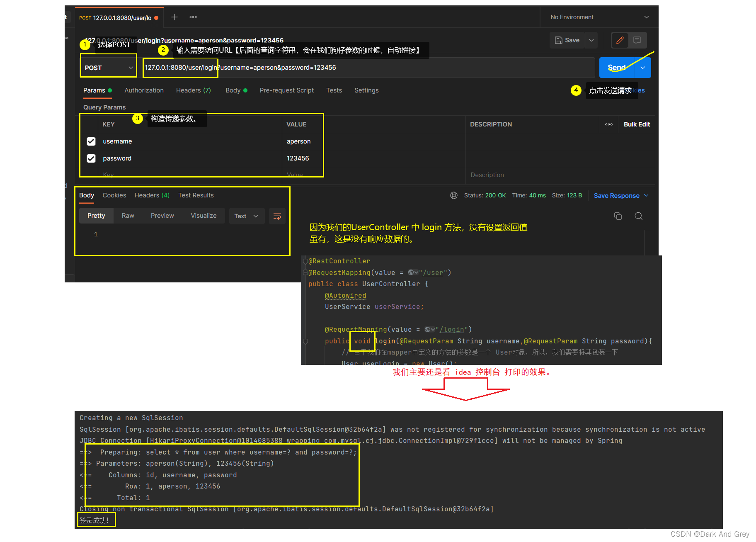Copy the response body with copy icon

point(618,216)
